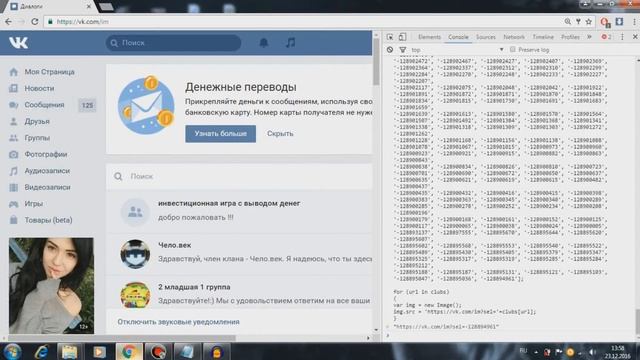Open the media player taskbar icon
Viewport: 640px width, 360px height.
99,351
